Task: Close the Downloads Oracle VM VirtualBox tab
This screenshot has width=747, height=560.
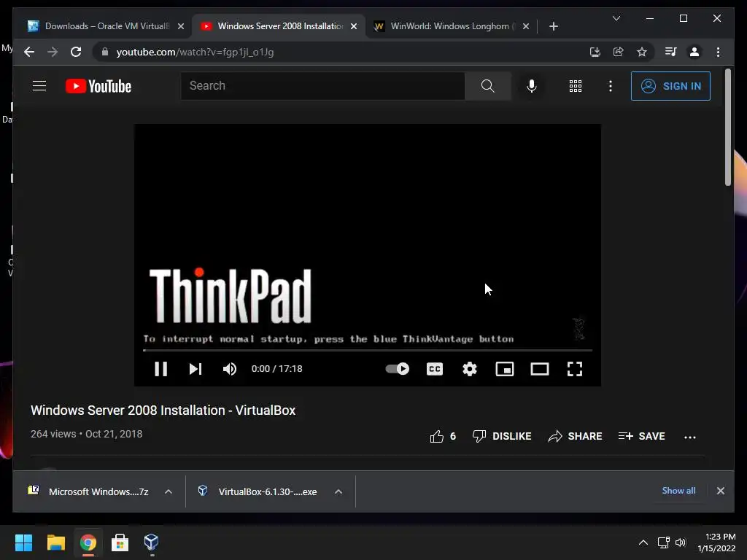Action: 181,26
